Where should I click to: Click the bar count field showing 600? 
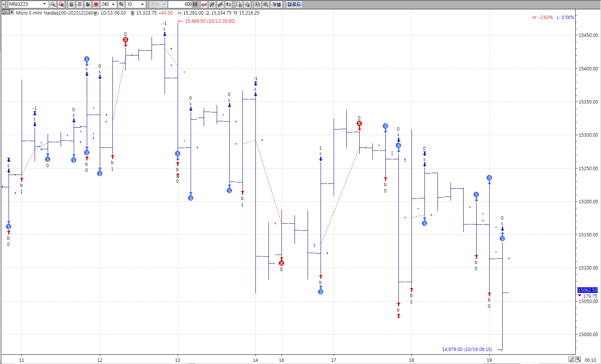coord(180,4)
